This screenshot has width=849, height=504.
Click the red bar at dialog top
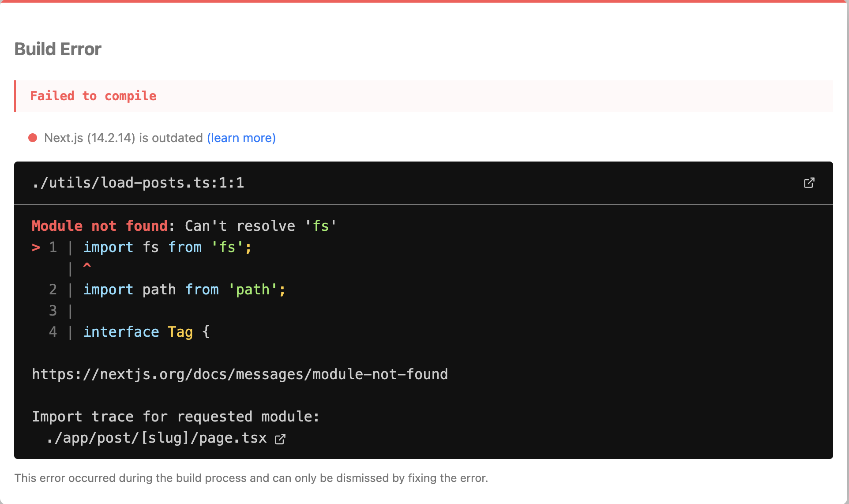tap(424, 1)
